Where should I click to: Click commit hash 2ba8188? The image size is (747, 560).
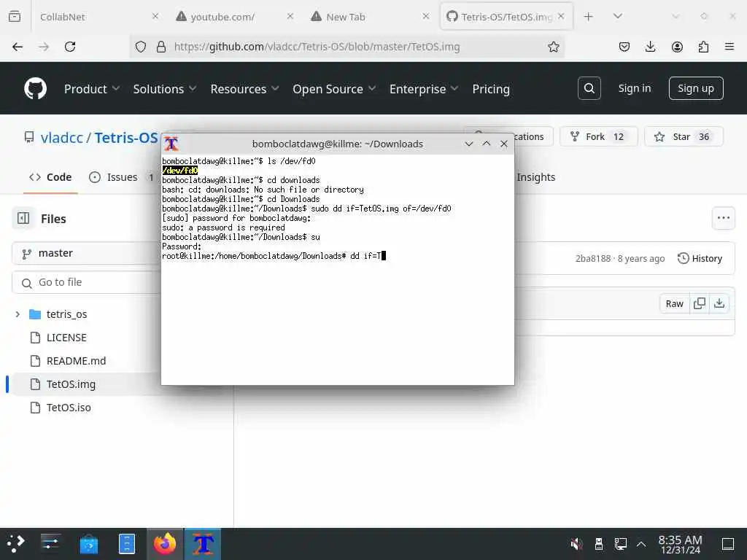click(592, 259)
